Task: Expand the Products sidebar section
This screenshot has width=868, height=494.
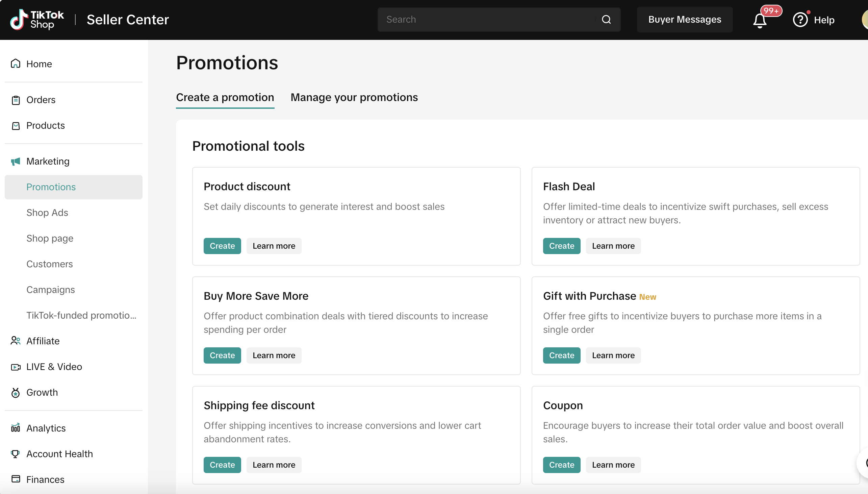Action: point(46,126)
